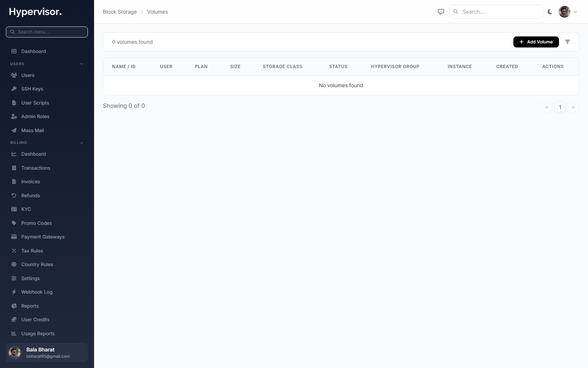Open the profile dropdown chevron in header
588x368 pixels.
pos(575,12)
